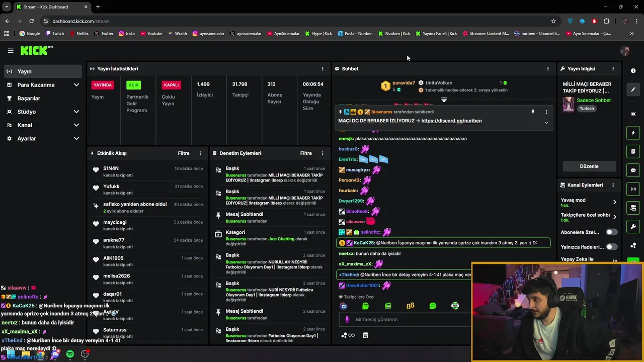Image resolution: width=644 pixels, height=362 pixels.
Task: Click username puravida7 in the leaderboard
Action: pyautogui.click(x=404, y=83)
